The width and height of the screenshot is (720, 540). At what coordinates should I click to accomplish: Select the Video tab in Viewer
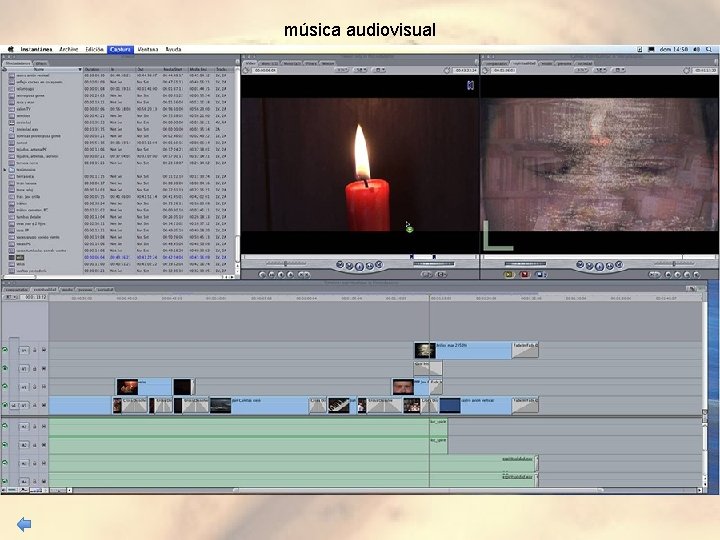[x=250, y=63]
